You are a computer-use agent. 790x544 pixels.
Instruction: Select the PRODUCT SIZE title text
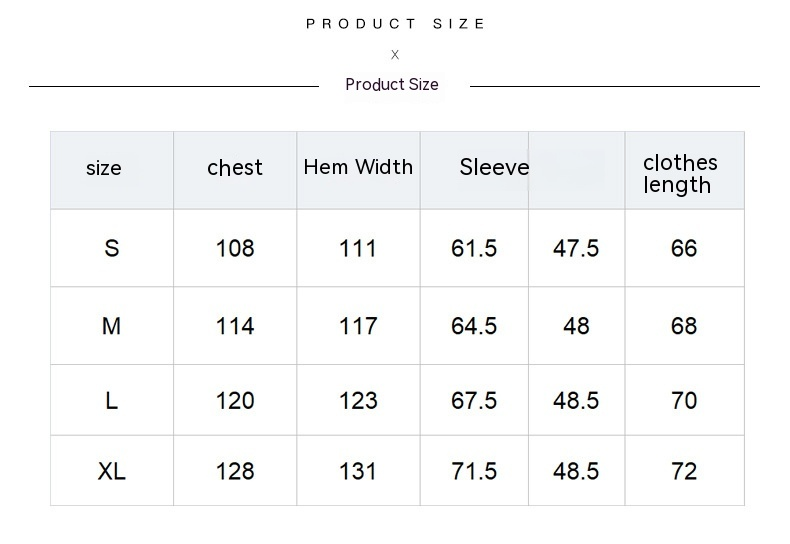pyautogui.click(x=396, y=24)
